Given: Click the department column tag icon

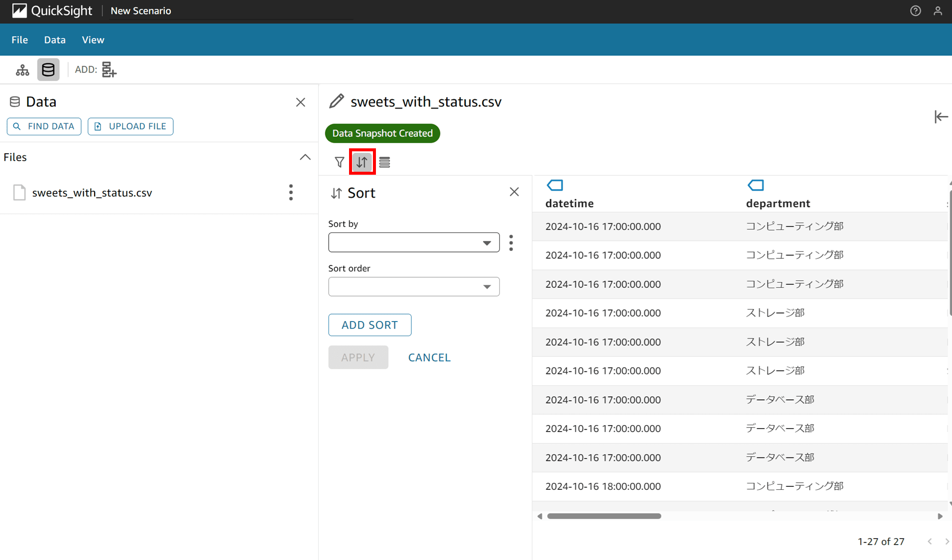Looking at the screenshot, I should tap(755, 185).
